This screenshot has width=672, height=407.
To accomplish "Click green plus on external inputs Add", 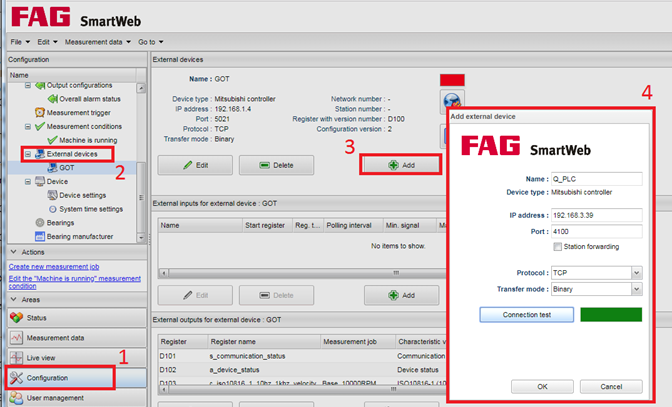I will [x=393, y=295].
